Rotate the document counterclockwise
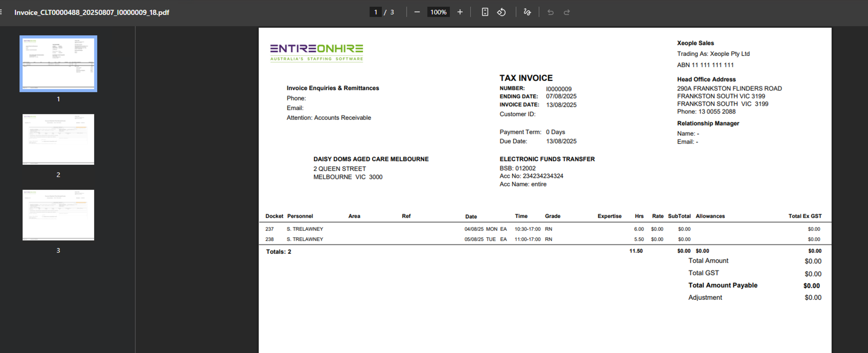 click(501, 12)
